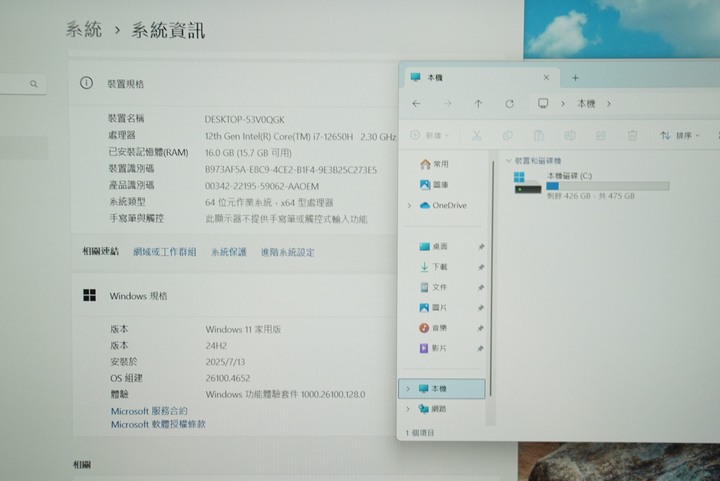Click the pin icon beside 文件
The width and height of the screenshot is (720, 481).
coord(481,288)
